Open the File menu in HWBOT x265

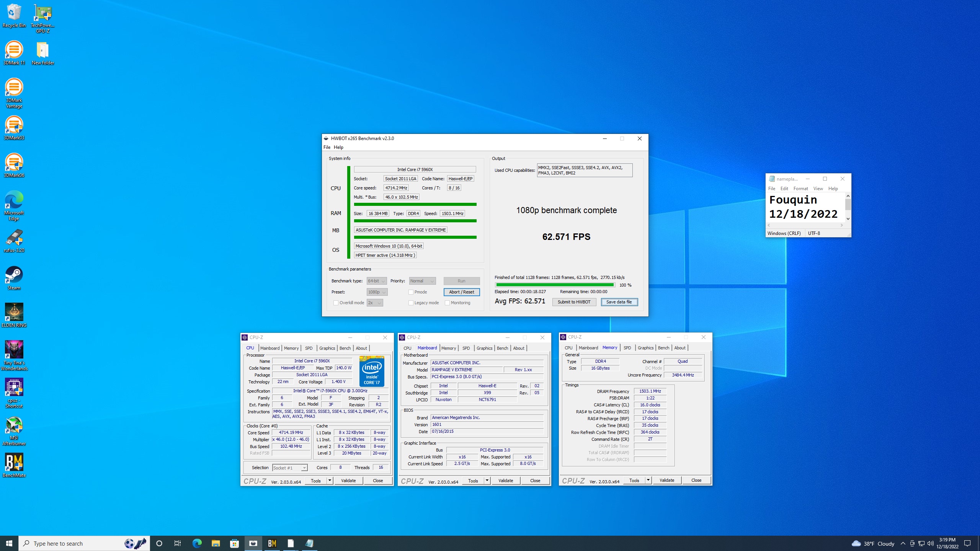(327, 147)
